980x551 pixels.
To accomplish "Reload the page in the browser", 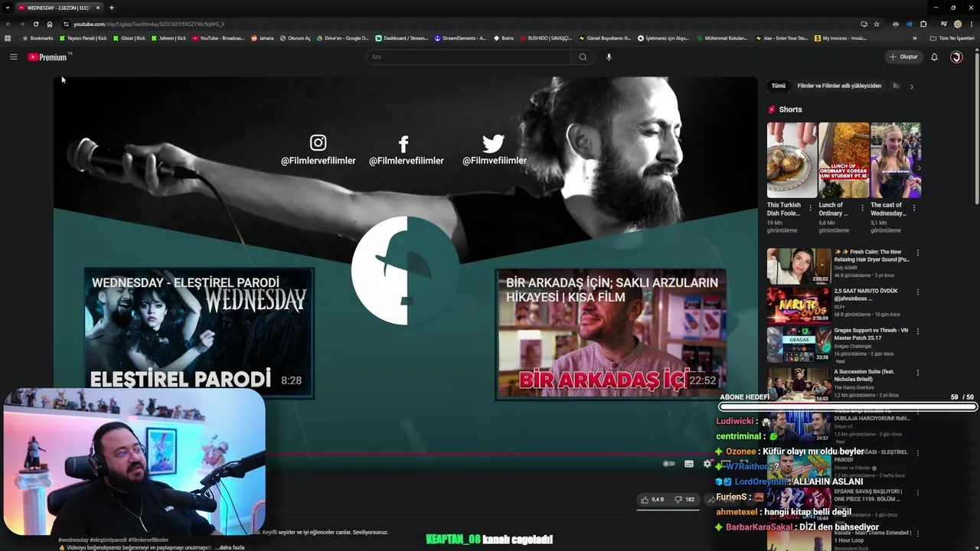I will point(35,24).
